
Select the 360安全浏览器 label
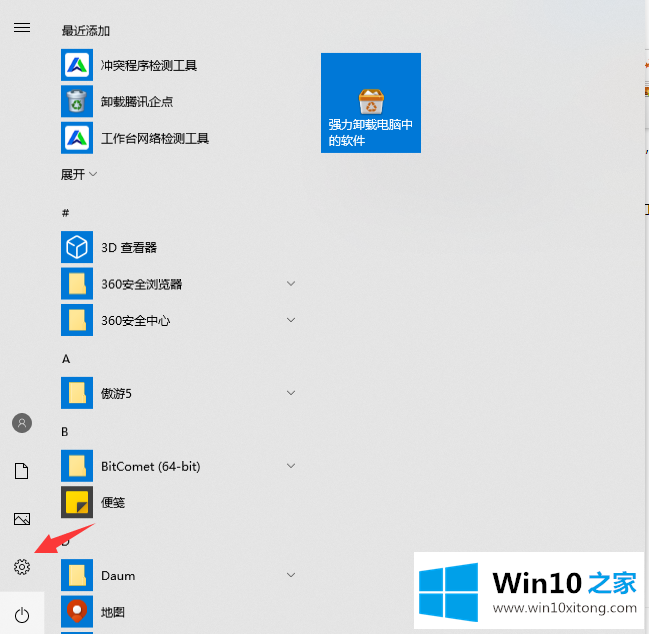tap(142, 284)
